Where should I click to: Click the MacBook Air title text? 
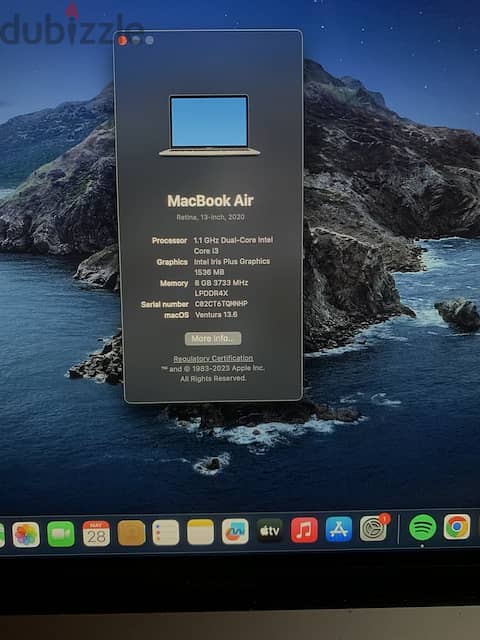[x=210, y=200]
